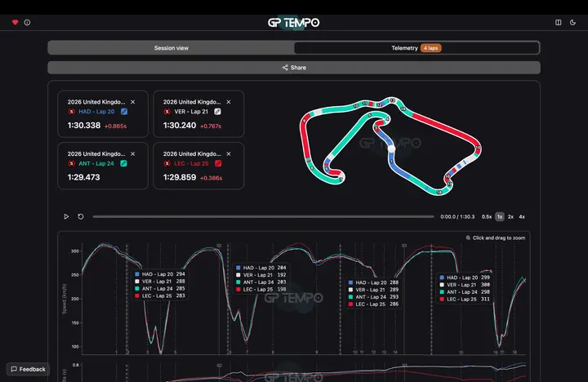Set playback speed to 1x
Viewport: 588px width, 382px height.
[500, 216]
